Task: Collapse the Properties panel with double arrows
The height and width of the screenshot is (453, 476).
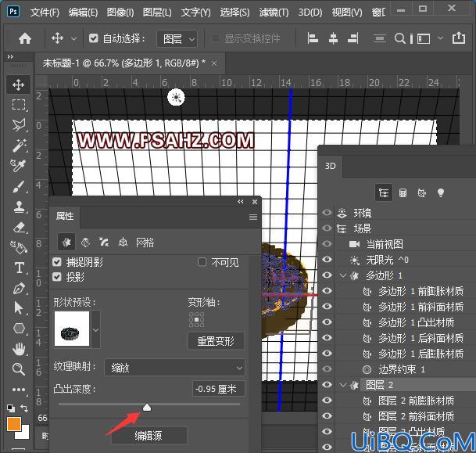Action: tap(241, 201)
